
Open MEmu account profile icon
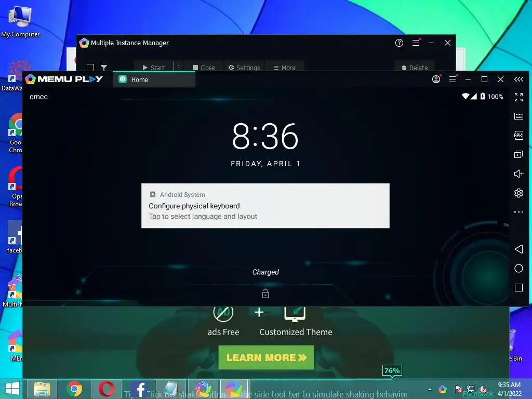436,79
